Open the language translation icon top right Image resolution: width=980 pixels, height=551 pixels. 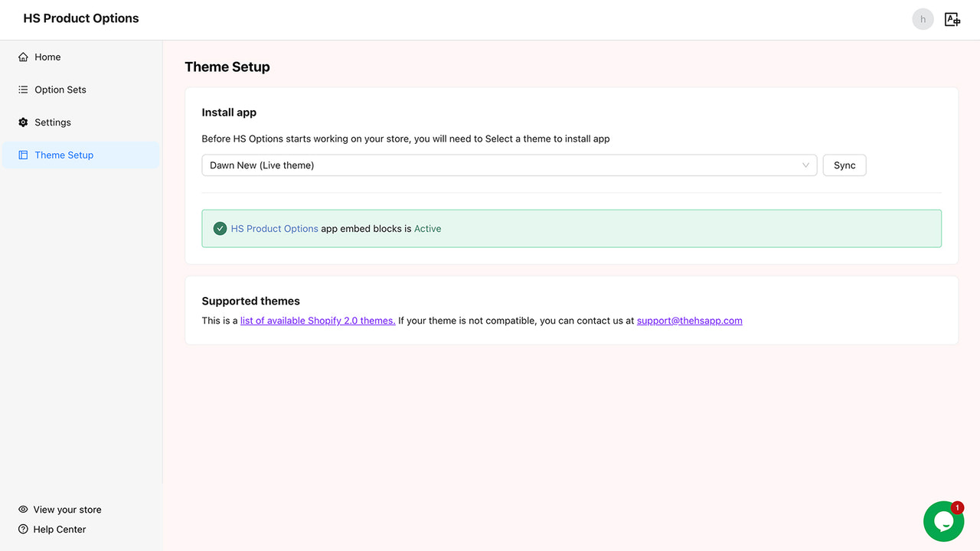pyautogui.click(x=952, y=18)
